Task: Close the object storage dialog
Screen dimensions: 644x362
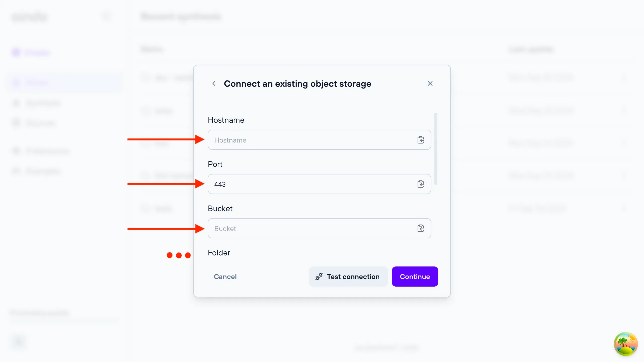Action: pos(430,83)
